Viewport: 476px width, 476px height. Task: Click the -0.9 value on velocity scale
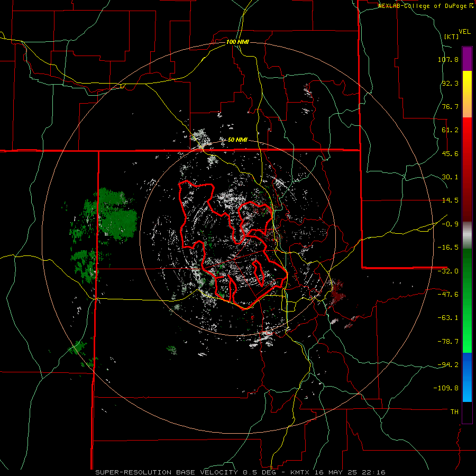450,224
